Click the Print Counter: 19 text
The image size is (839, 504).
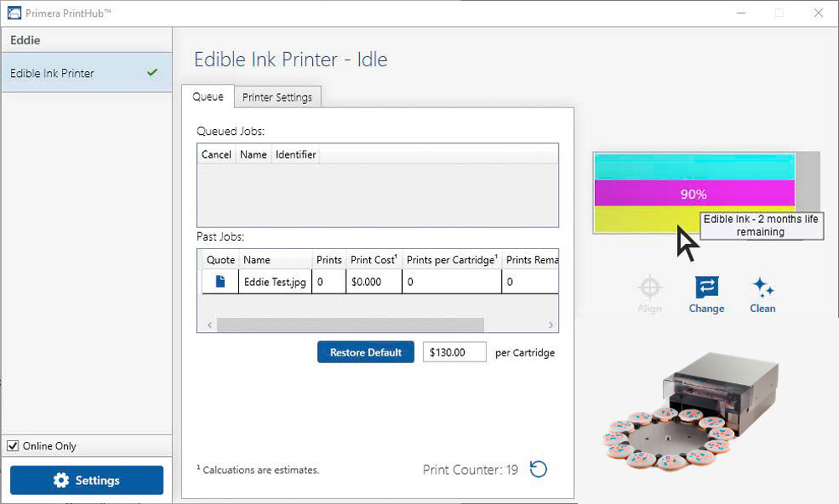coord(471,470)
